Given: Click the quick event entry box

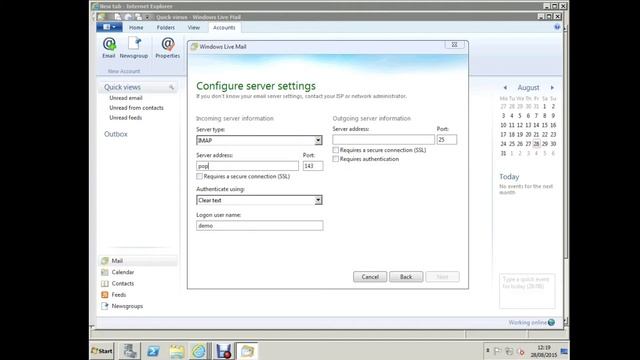Looking at the screenshot, I should 527,291.
